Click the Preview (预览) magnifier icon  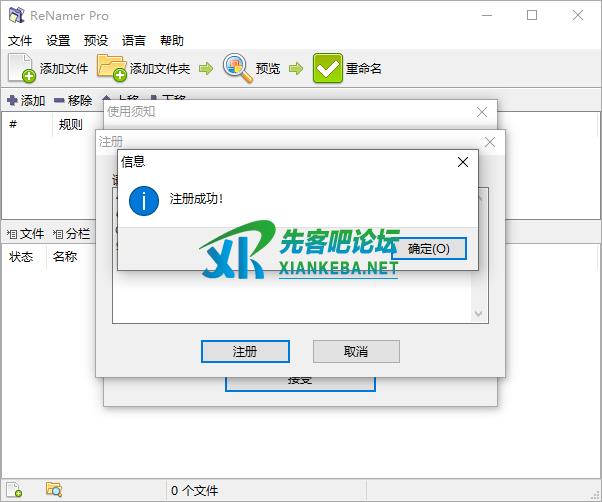(237, 68)
